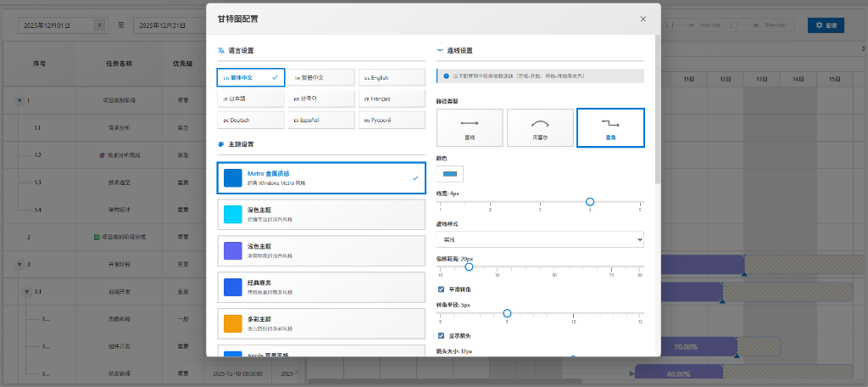Toggle the 显示箭头 checkbox
This screenshot has height=387, width=868.
(441, 336)
